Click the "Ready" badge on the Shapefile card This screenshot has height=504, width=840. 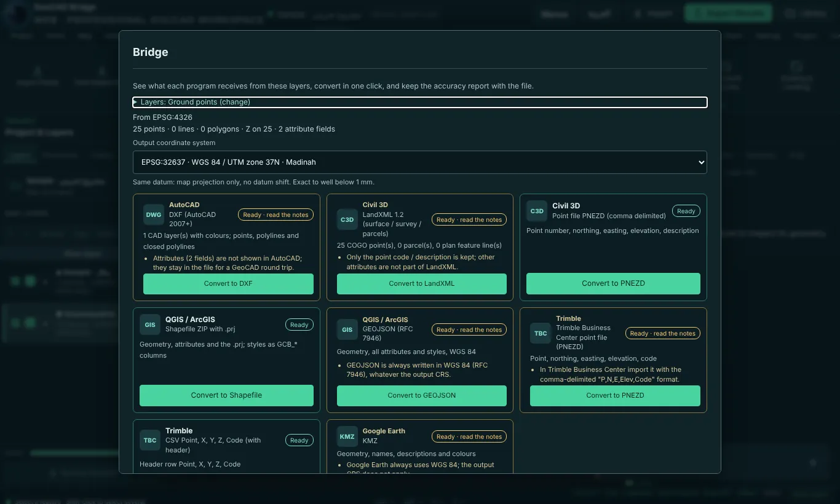[x=299, y=325]
